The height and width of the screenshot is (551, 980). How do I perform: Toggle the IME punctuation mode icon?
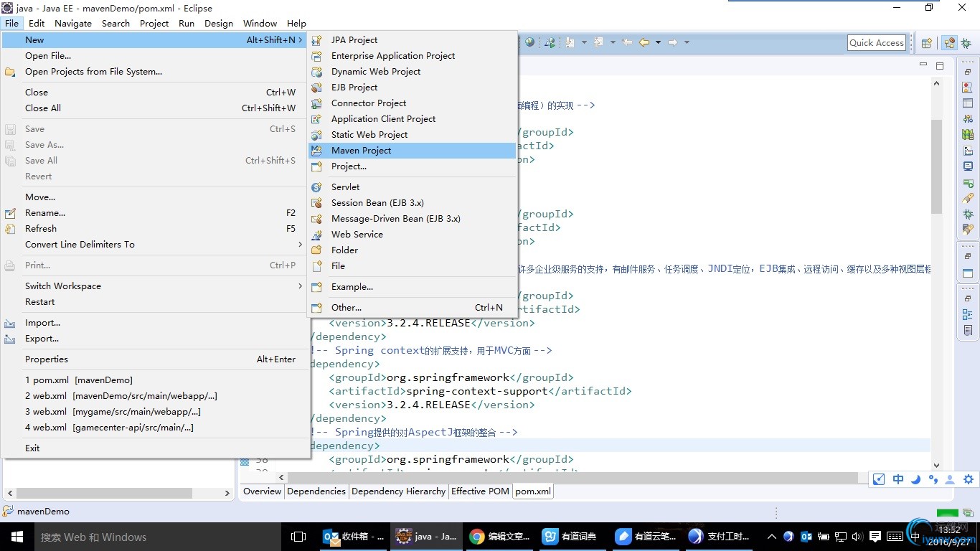(933, 479)
